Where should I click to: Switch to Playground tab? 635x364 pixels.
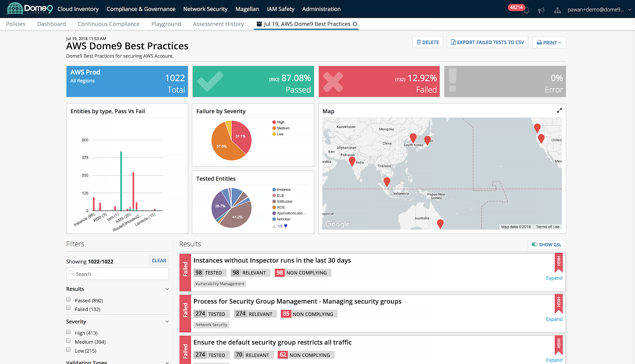[x=166, y=24]
